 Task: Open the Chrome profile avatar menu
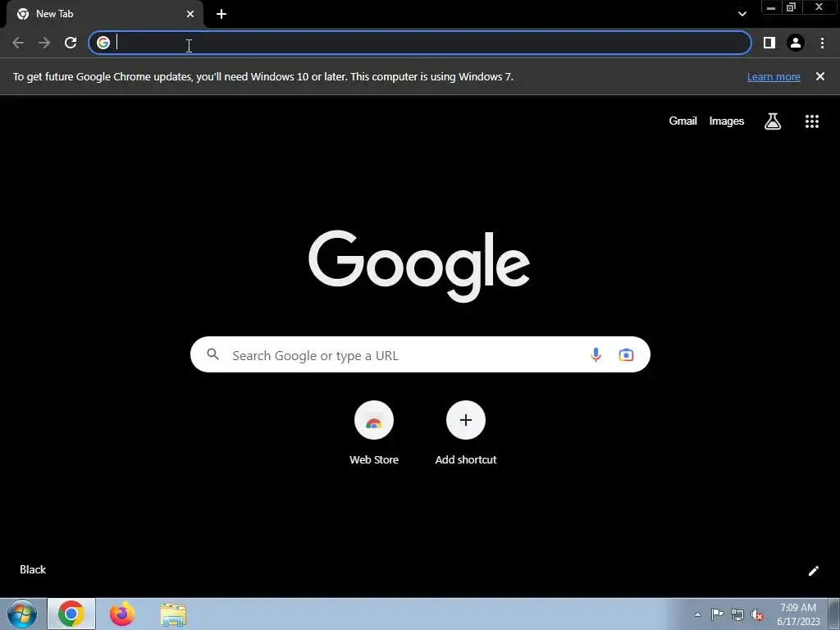[796, 43]
